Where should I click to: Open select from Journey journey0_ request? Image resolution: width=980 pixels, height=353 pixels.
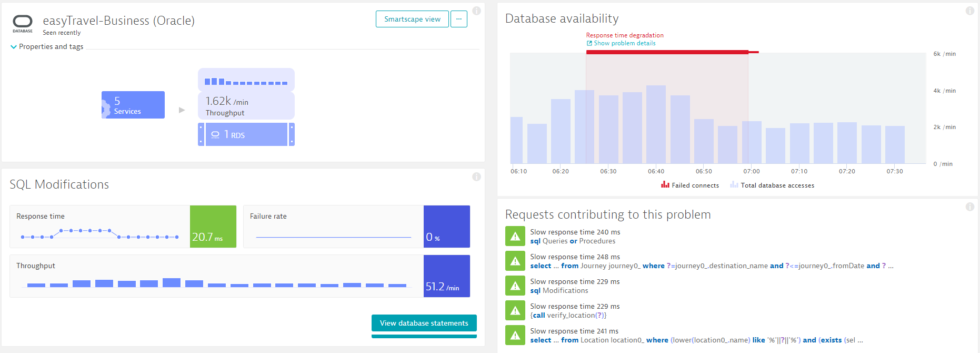[712, 266]
